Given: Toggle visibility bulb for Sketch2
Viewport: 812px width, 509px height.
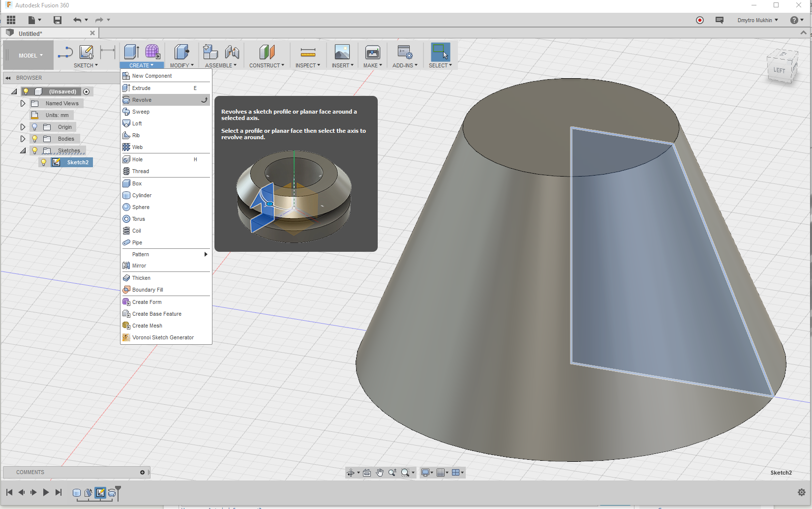Looking at the screenshot, I should pyautogui.click(x=44, y=162).
